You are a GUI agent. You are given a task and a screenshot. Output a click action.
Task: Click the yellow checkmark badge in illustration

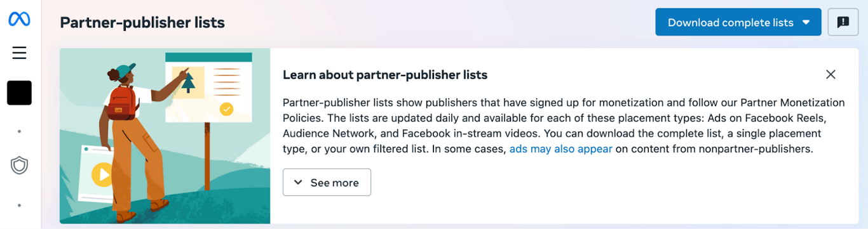click(x=226, y=109)
